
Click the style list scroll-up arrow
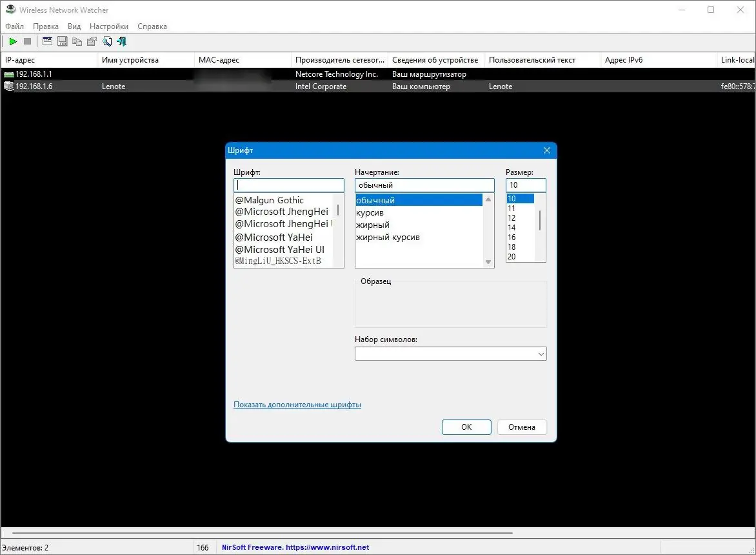[488, 199]
